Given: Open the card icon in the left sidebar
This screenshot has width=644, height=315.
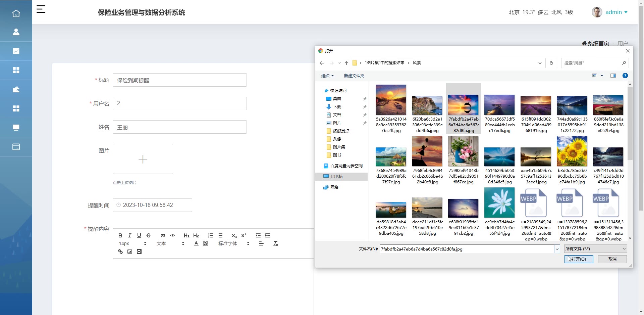Looking at the screenshot, I should (16, 147).
